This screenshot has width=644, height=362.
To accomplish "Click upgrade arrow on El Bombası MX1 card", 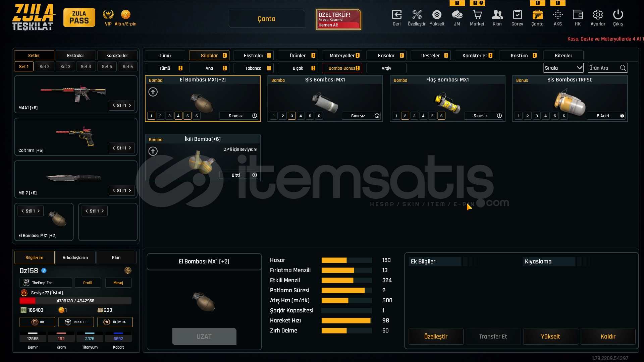I will (153, 92).
